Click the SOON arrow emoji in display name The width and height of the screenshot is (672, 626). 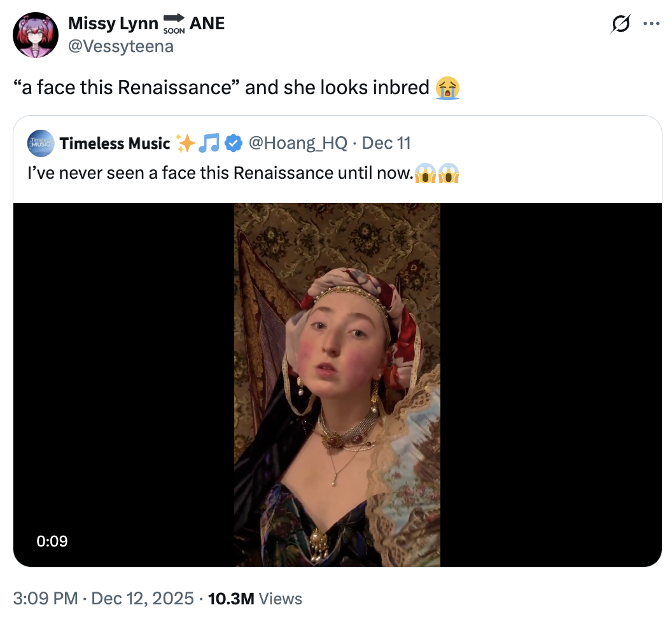pos(174,24)
